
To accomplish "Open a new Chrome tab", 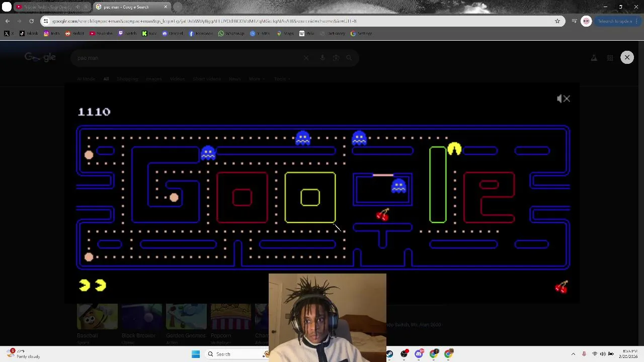I will pyautogui.click(x=178, y=7).
